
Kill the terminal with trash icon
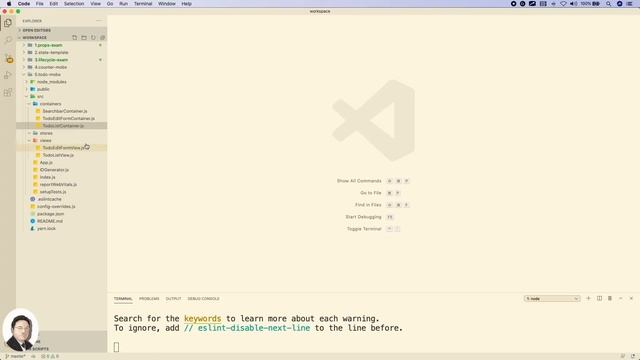click(x=610, y=298)
